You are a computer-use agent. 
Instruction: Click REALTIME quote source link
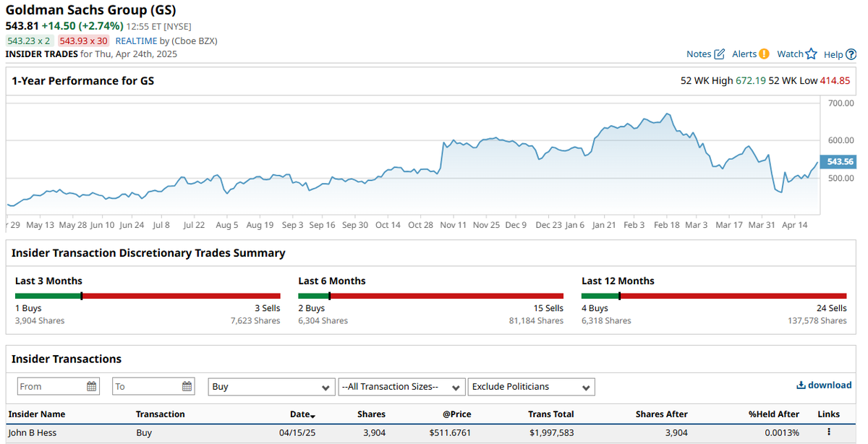[136, 41]
